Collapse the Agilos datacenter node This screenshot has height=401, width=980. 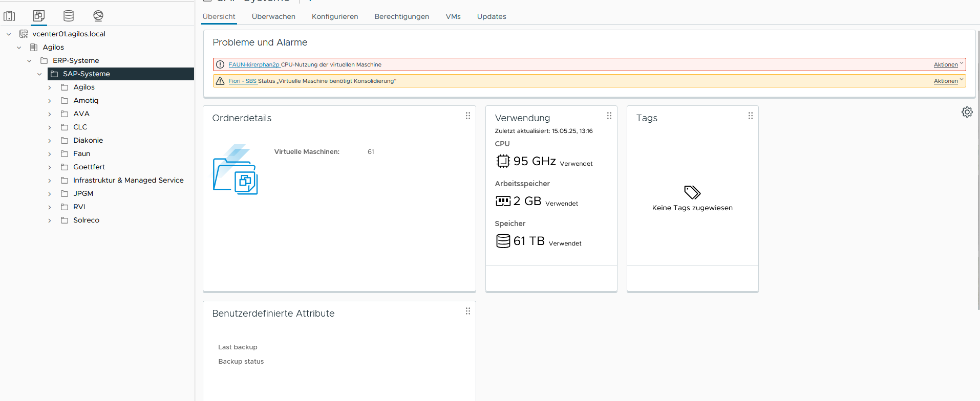(x=19, y=48)
